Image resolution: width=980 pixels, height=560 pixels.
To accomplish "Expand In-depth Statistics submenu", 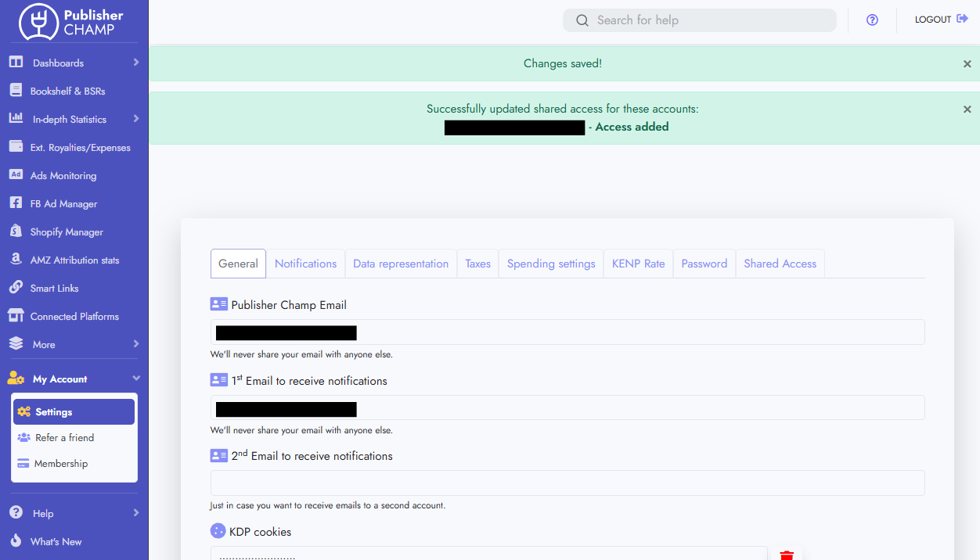I will [x=74, y=120].
